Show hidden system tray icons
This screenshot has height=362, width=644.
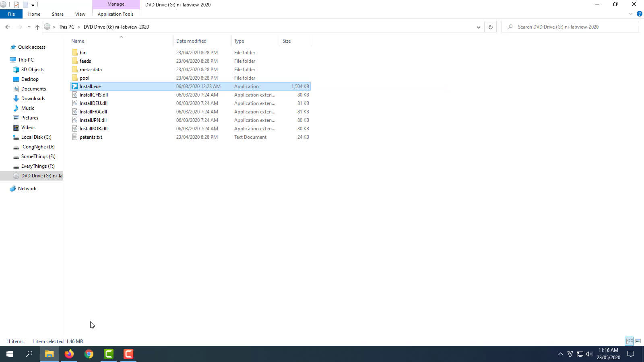[x=560, y=354]
